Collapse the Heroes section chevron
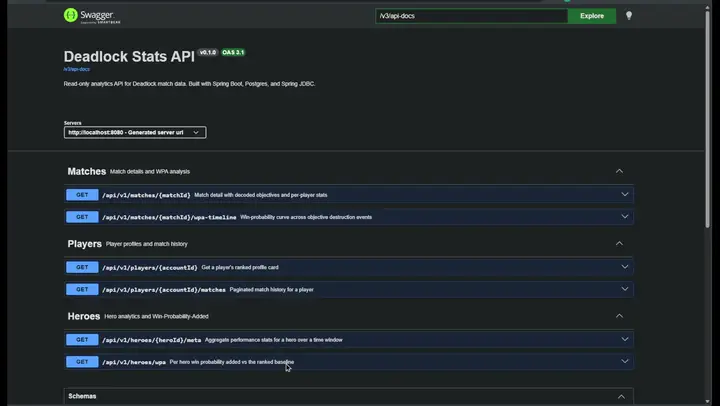720x406 pixels. pos(619,316)
